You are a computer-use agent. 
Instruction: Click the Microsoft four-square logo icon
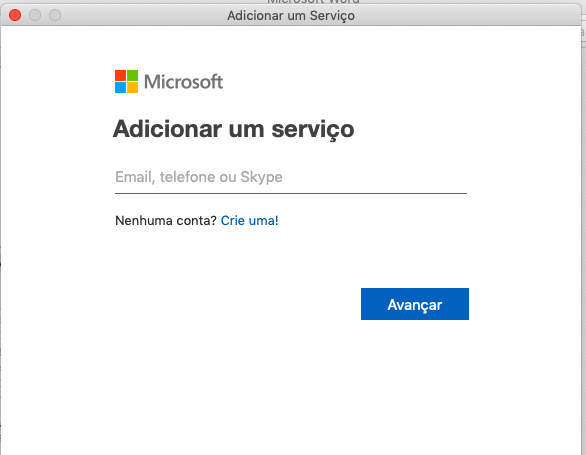(x=126, y=82)
